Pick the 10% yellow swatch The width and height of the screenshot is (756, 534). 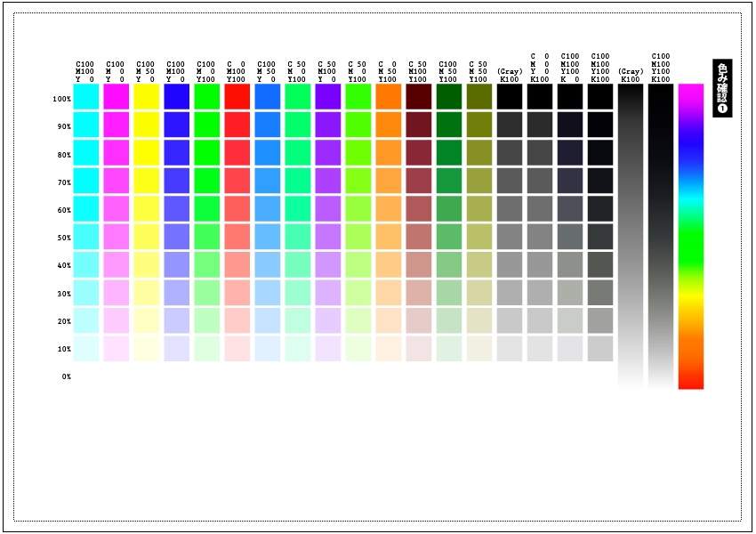[x=147, y=348]
